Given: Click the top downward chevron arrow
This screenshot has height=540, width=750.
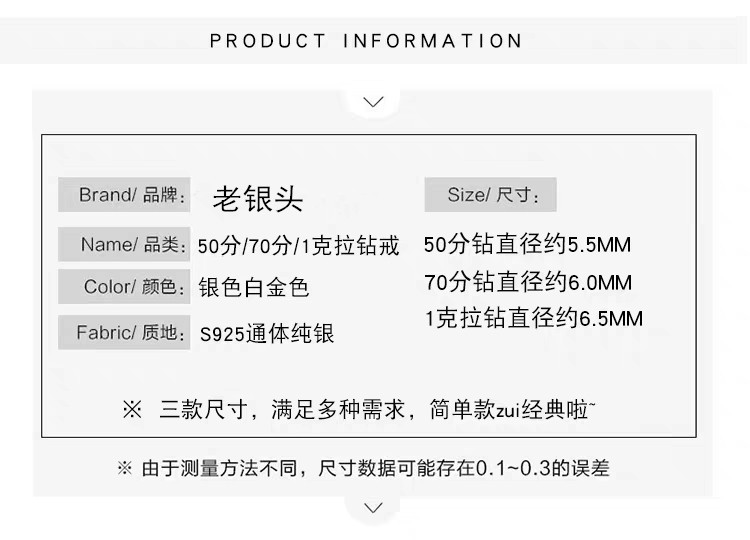Looking at the screenshot, I should [x=374, y=102].
